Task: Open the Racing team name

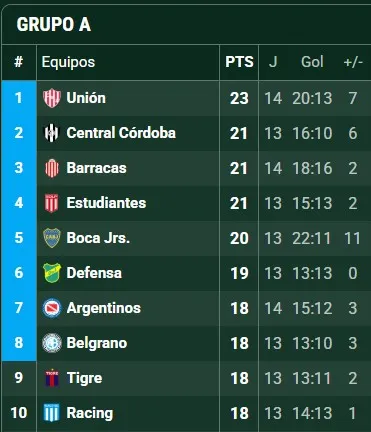Action: point(90,413)
